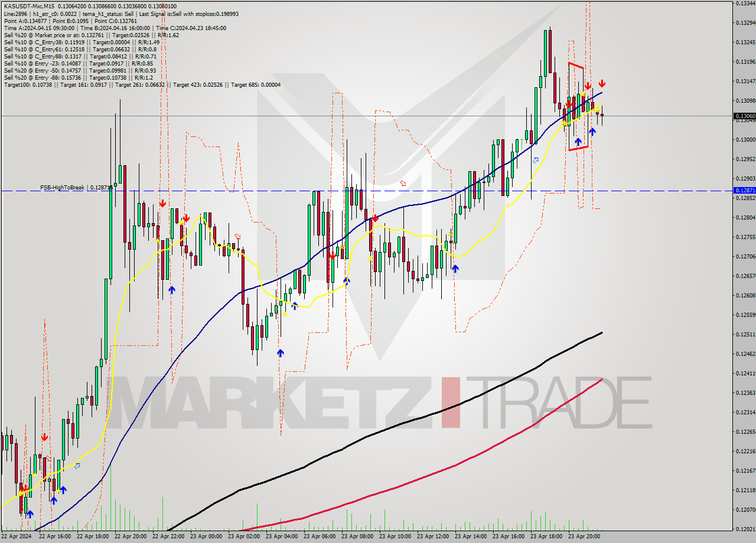
Task: Click the '23 Apr 06:00' time label
Action: click(x=320, y=537)
